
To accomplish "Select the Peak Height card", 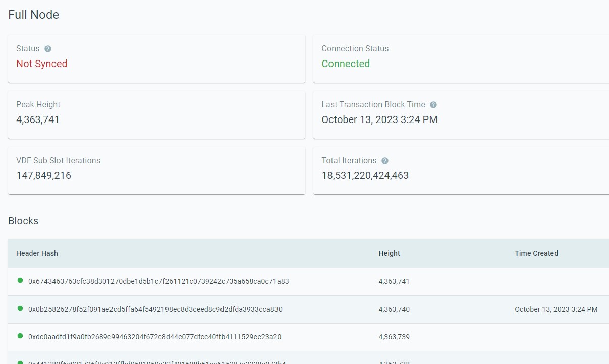I will coord(156,114).
